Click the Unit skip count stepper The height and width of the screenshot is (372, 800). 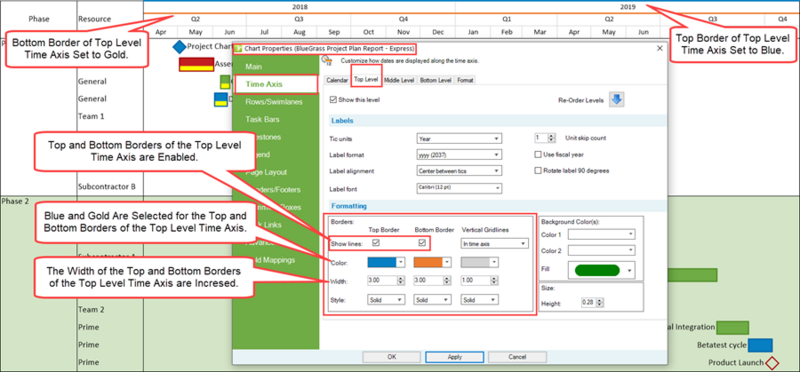click(552, 138)
